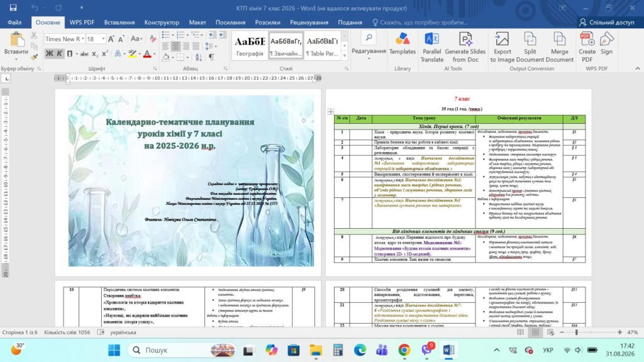Click the 47% zoom level
Screen dimensions: 644x362
point(633,332)
